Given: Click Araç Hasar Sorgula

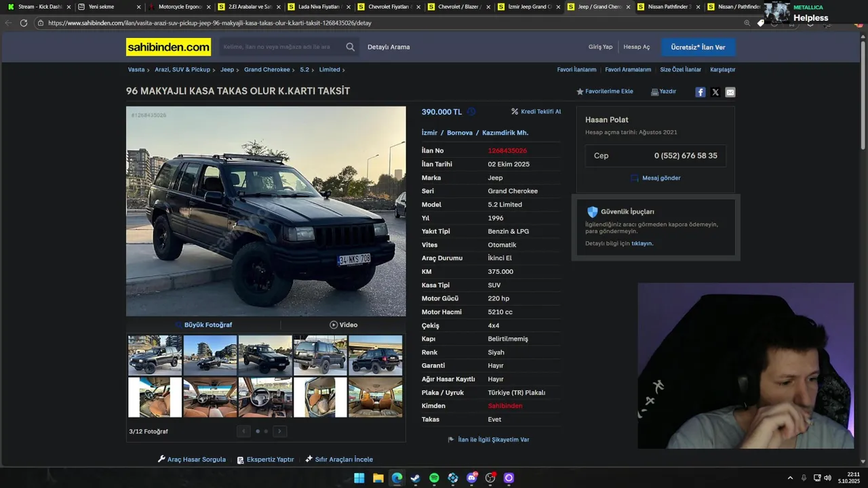Looking at the screenshot, I should 192,460.
